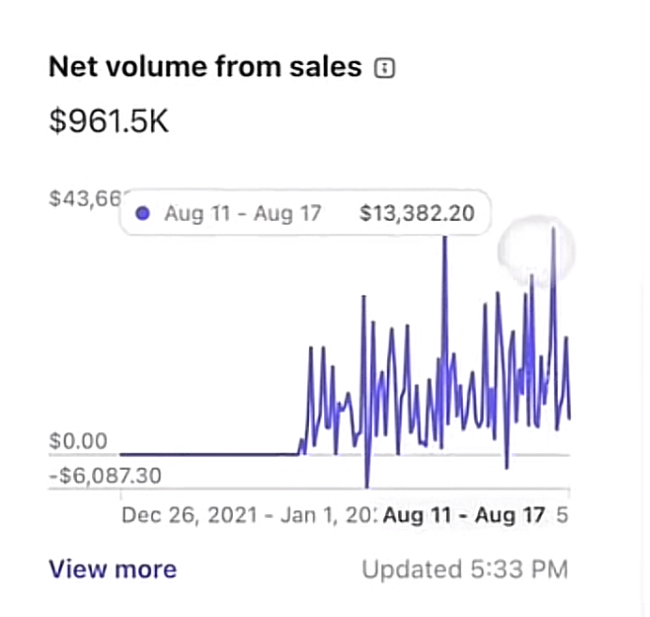Image resolution: width=650 pixels, height=617 pixels.
Task: Click the deepest negative dip in the chart
Action: (367, 486)
